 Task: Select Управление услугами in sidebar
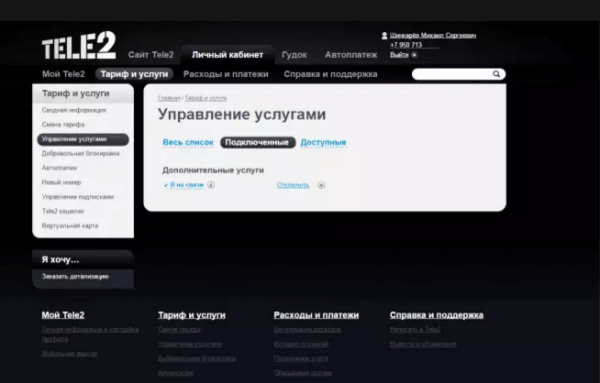click(83, 139)
